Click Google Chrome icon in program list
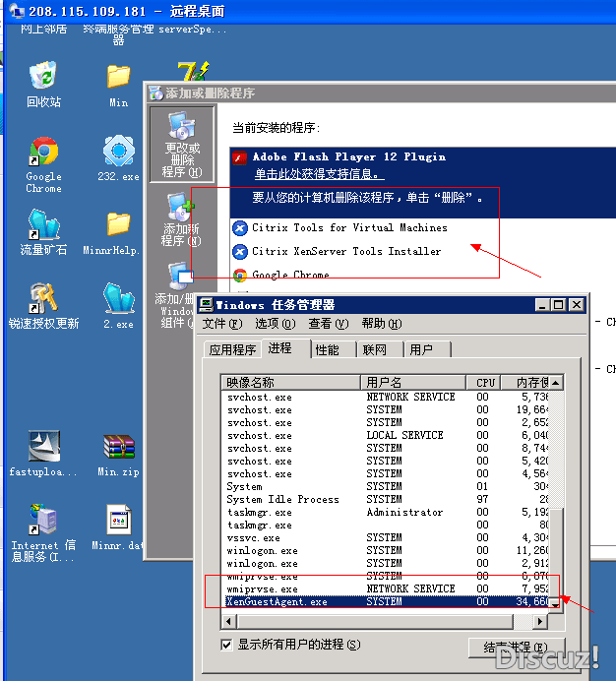Image resolution: width=616 pixels, height=681 pixels. tap(240, 275)
